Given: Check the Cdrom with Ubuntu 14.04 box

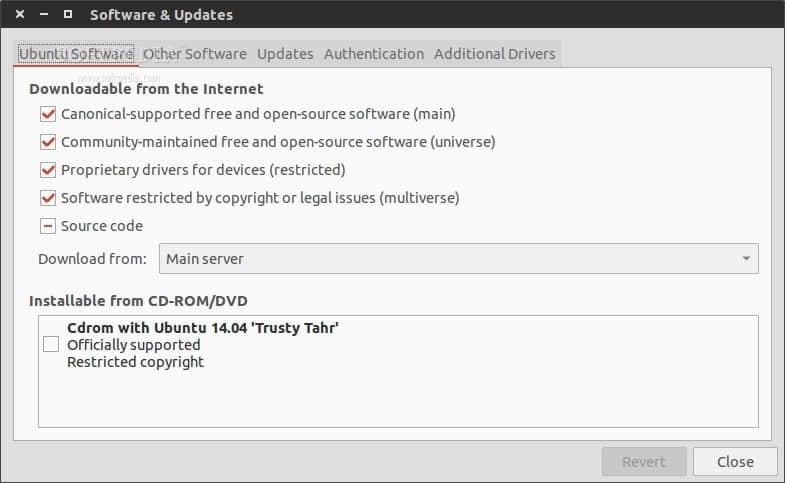Looking at the screenshot, I should tap(51, 344).
